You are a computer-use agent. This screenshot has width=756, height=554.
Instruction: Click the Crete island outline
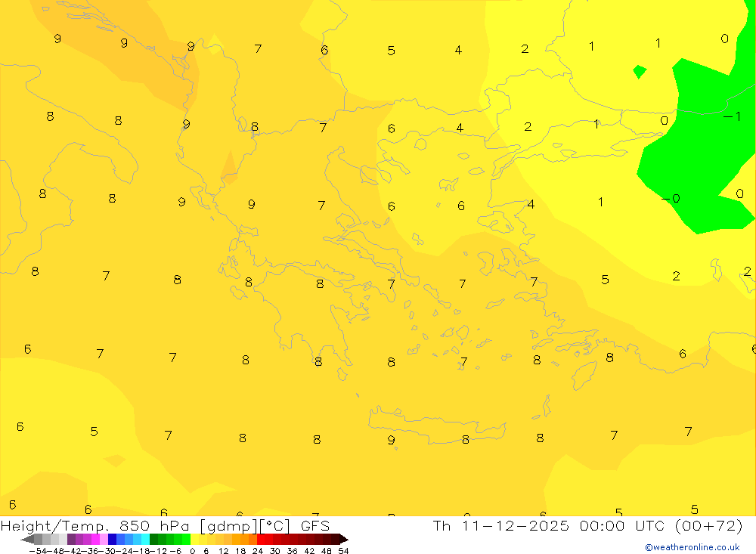pos(436,424)
